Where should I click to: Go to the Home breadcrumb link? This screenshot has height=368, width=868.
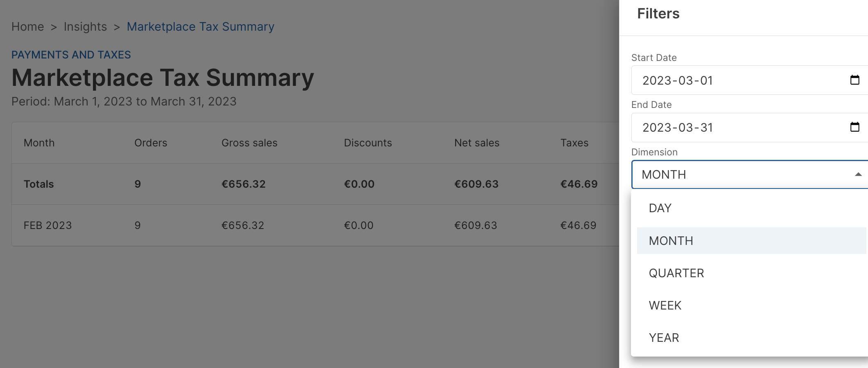click(27, 27)
